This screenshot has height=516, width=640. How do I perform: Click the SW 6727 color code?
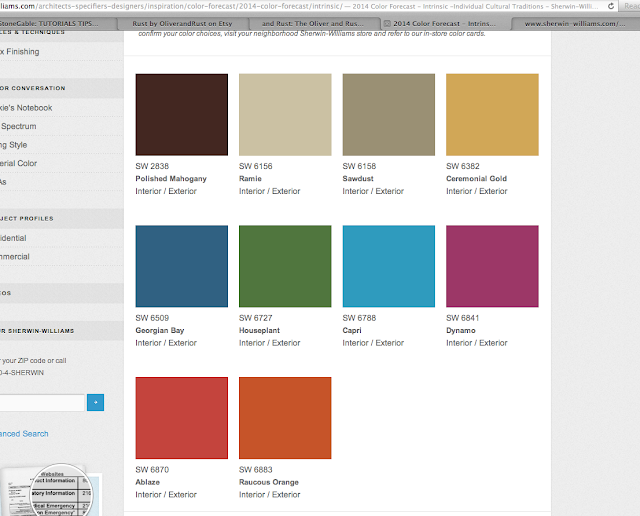pyautogui.click(x=256, y=318)
